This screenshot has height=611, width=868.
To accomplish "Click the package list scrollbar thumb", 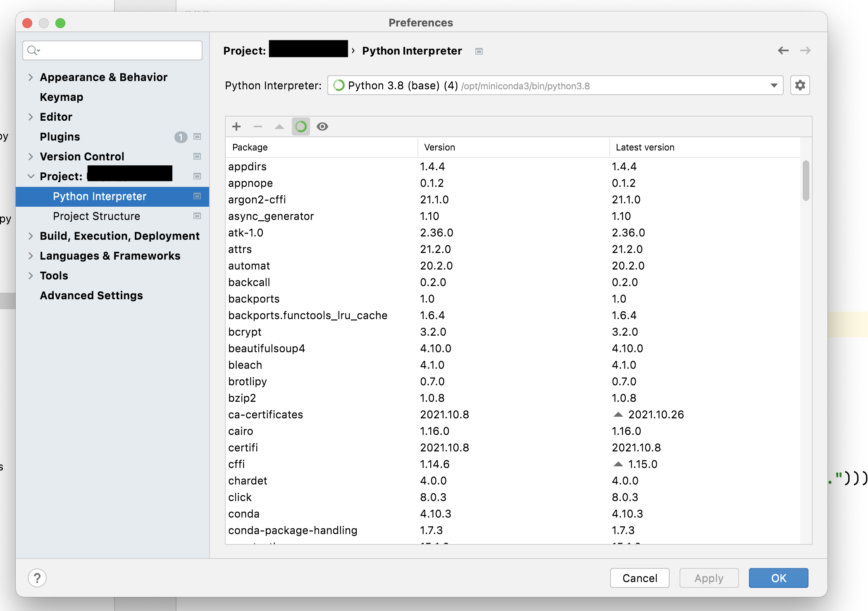I will point(806,181).
